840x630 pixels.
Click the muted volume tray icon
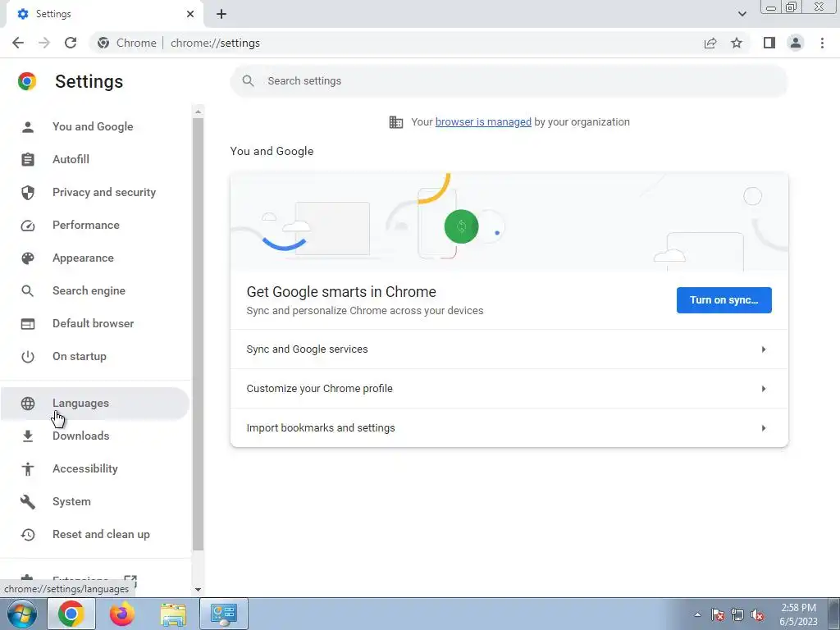click(x=757, y=615)
